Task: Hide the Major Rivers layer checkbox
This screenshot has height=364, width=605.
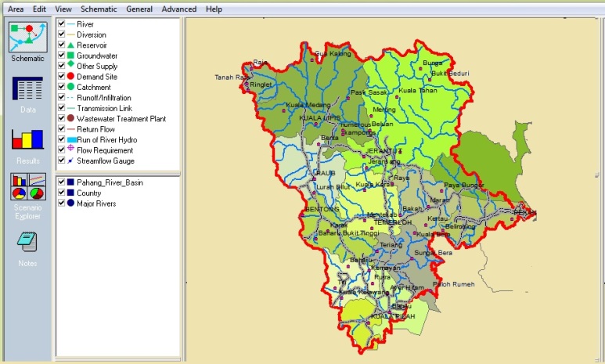Action: coord(61,204)
